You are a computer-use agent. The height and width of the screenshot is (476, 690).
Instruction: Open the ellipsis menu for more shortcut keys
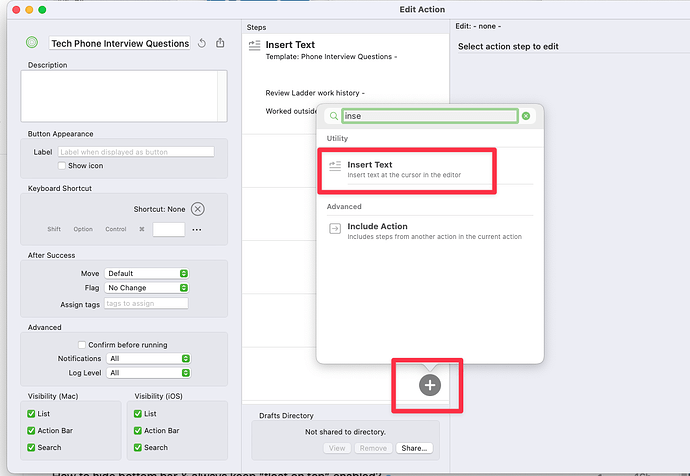point(197,230)
